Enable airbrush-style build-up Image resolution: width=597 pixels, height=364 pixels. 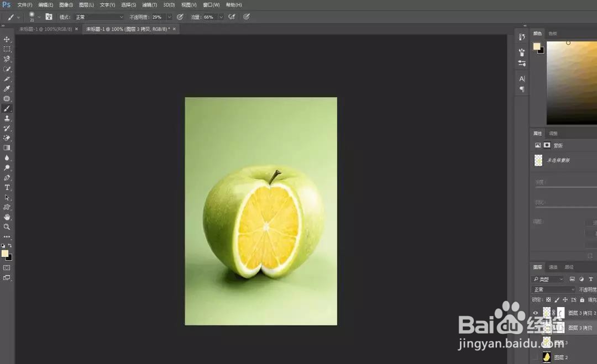tap(232, 17)
